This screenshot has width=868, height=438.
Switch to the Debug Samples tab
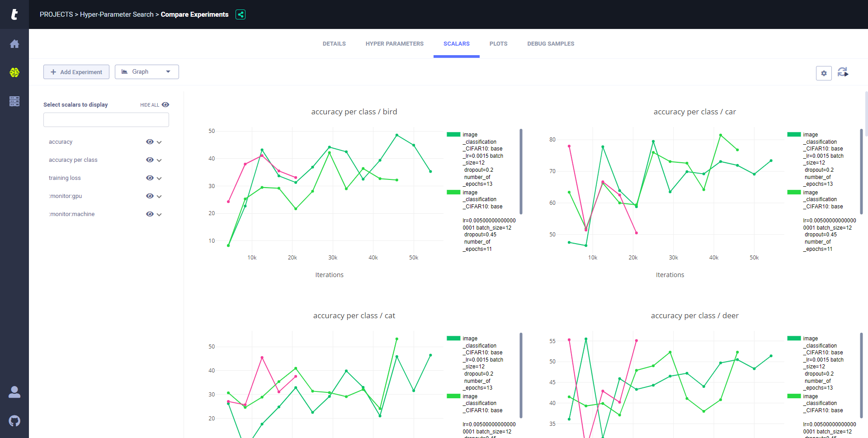[551, 44]
